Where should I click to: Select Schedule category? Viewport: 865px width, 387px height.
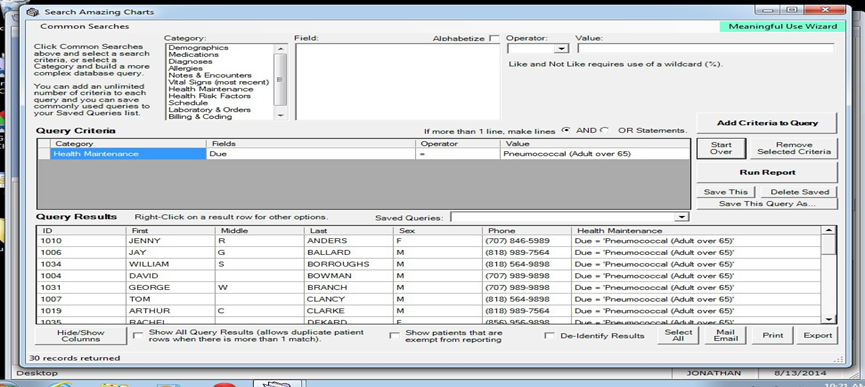pyautogui.click(x=188, y=103)
